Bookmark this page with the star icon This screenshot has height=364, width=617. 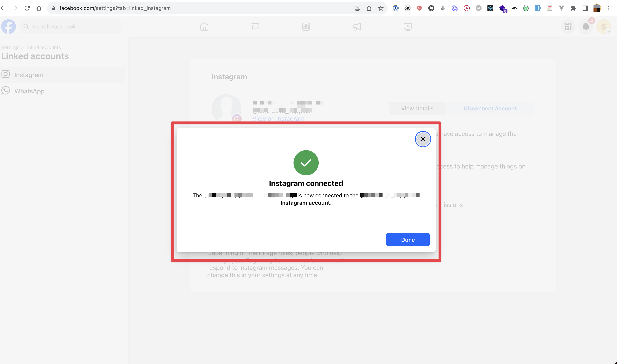point(381,8)
